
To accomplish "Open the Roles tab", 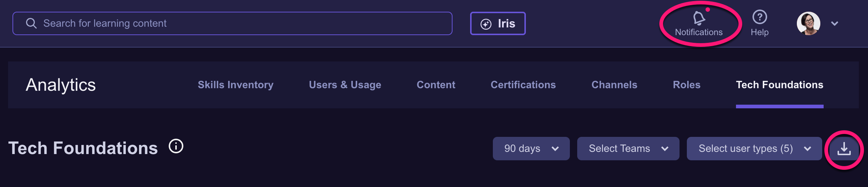I will tap(686, 85).
